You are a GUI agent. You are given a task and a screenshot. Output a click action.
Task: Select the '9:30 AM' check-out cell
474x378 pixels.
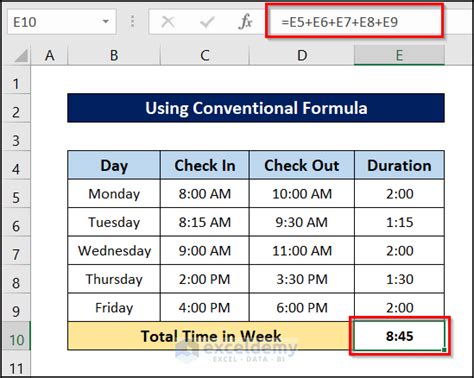(302, 222)
